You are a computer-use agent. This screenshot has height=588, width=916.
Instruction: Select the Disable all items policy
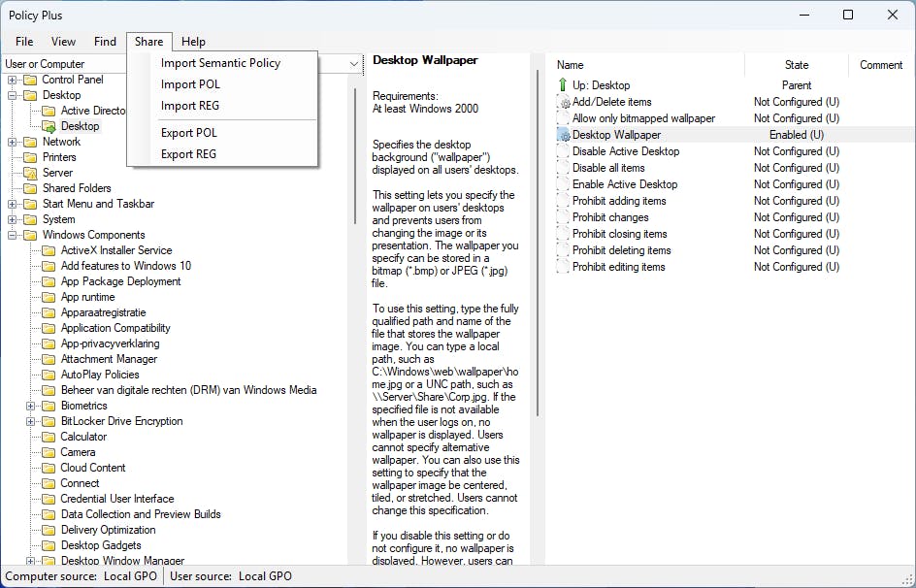point(608,168)
